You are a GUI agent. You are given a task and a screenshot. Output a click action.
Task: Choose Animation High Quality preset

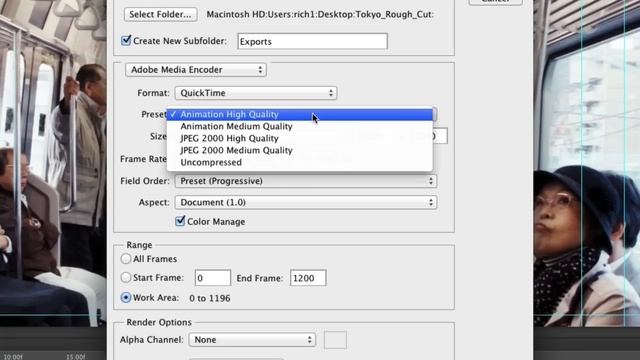click(x=300, y=114)
